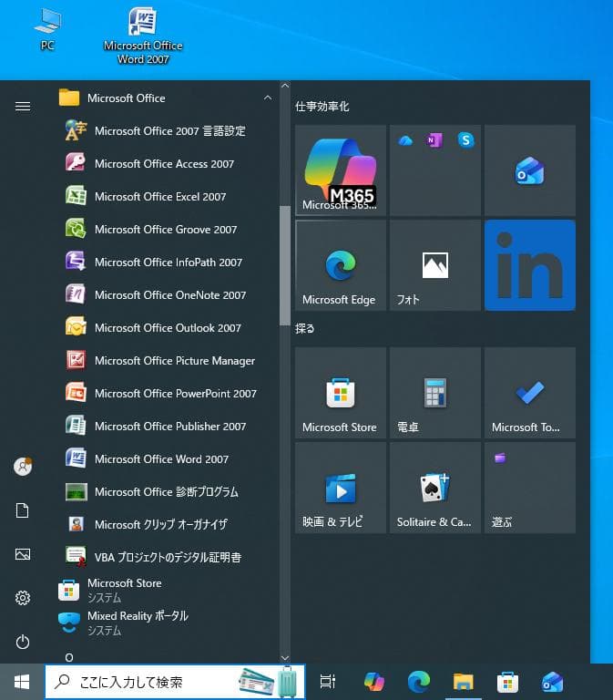This screenshot has height=700, width=613.
Task: Open the Task View button on taskbar
Action: tap(328, 682)
